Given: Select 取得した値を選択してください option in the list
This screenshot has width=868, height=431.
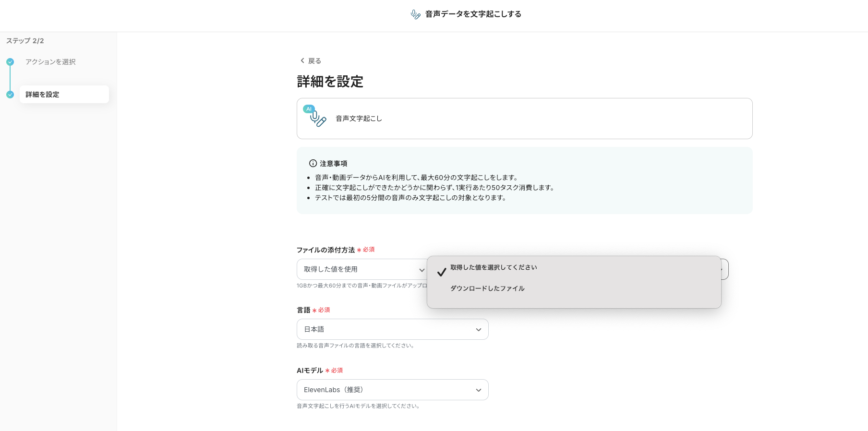Looking at the screenshot, I should click(494, 267).
